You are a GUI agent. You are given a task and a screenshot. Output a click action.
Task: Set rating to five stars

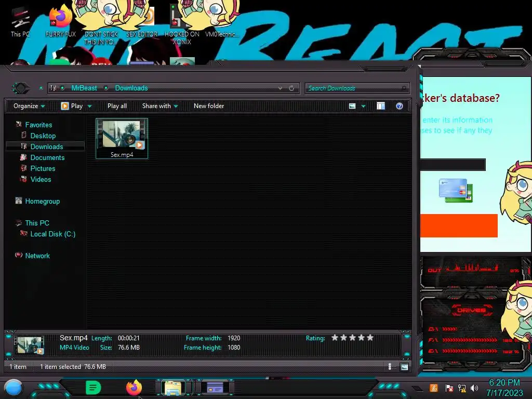tap(370, 338)
